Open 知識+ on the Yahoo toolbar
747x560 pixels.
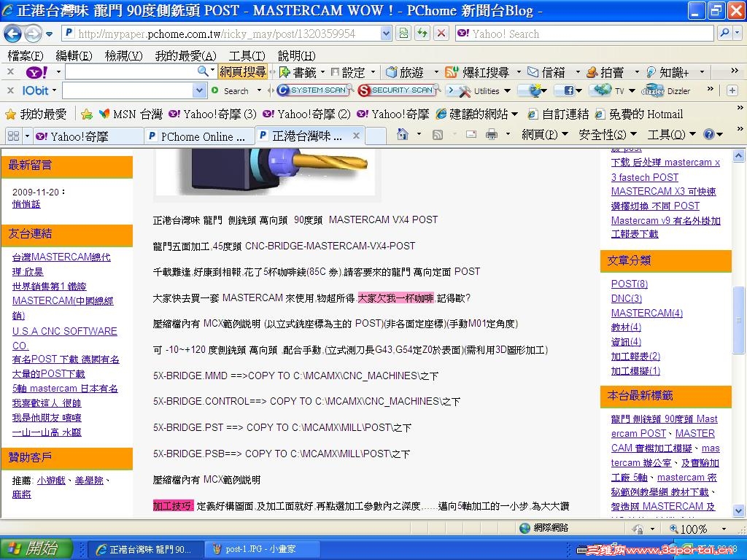tap(668, 72)
